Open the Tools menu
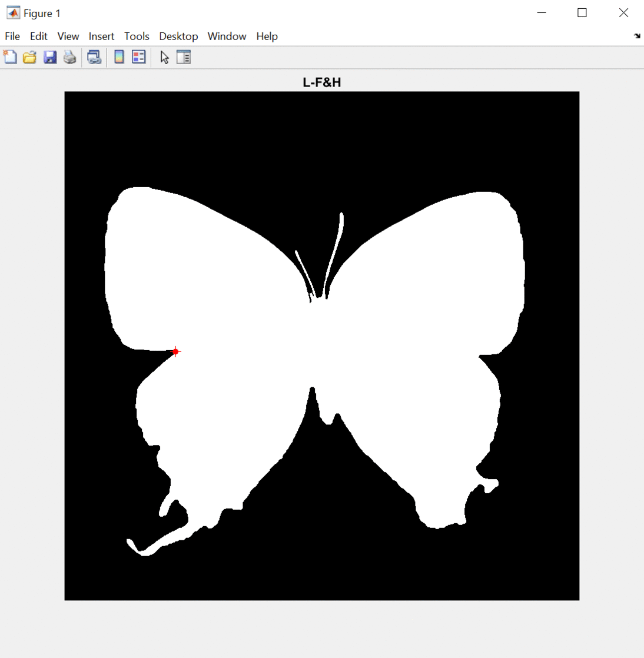 (x=137, y=36)
